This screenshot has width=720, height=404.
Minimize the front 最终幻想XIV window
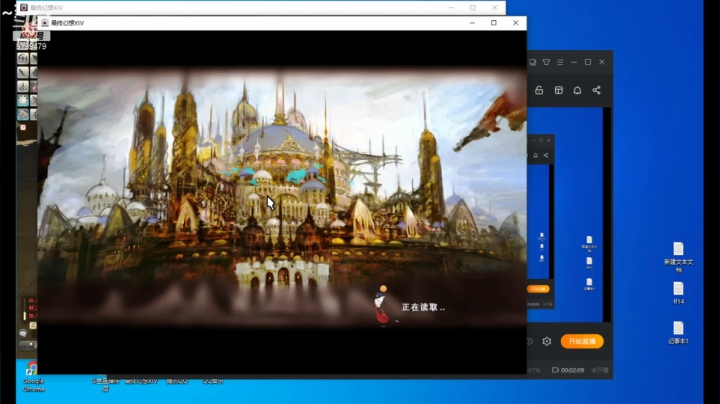click(x=472, y=22)
